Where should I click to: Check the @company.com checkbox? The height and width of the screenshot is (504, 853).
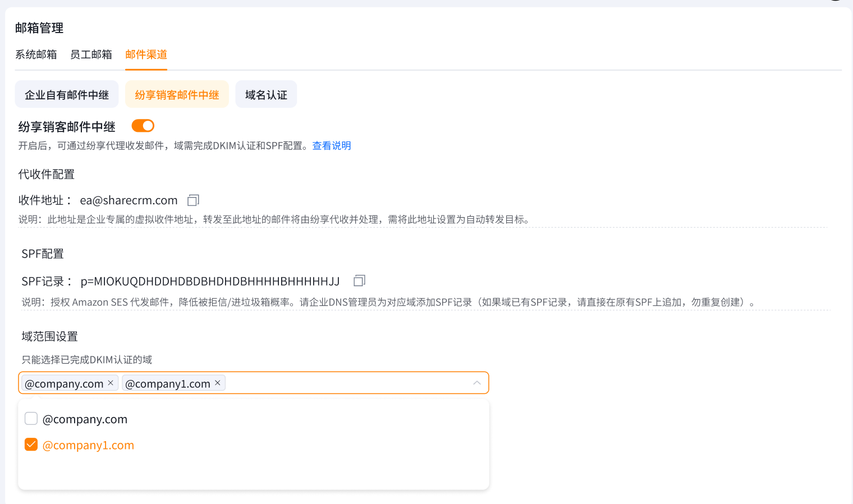(31, 419)
